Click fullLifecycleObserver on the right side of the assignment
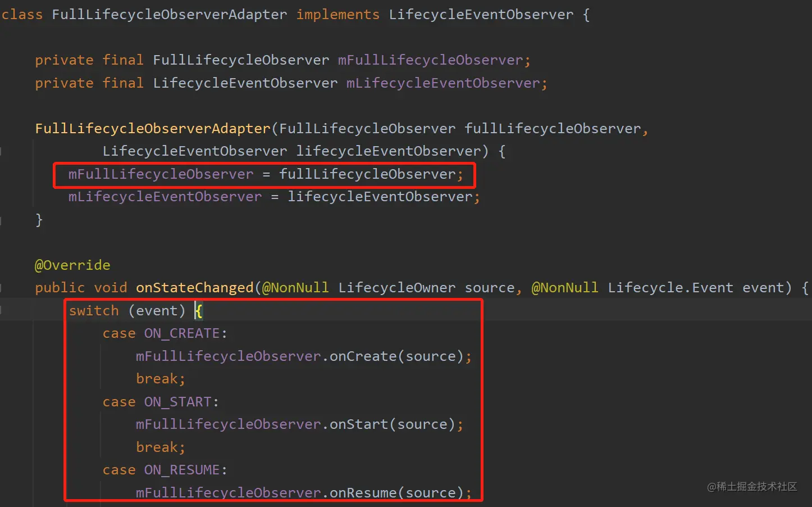The image size is (812, 507). point(367,174)
